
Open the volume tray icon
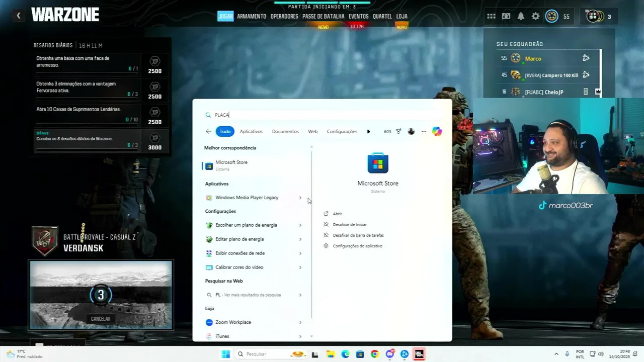coord(600,354)
